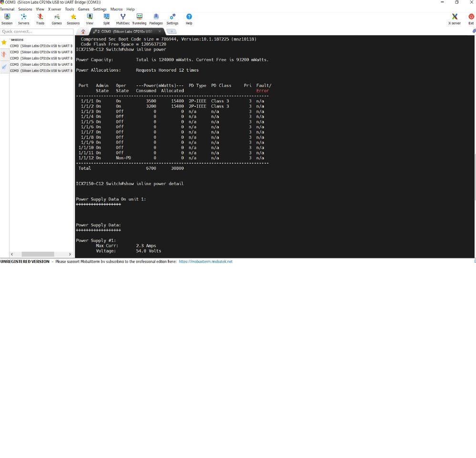Enable MultiExec mode
Viewport: 476px width, 458px height.
pyautogui.click(x=122, y=19)
